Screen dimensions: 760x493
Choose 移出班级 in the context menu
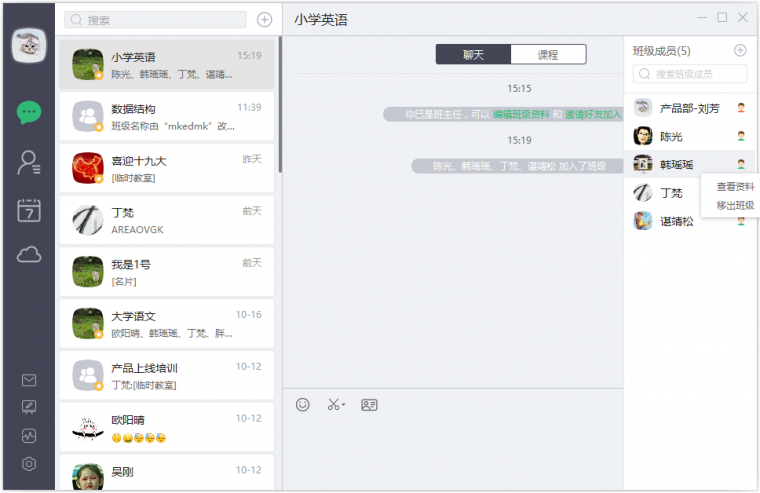tap(735, 205)
